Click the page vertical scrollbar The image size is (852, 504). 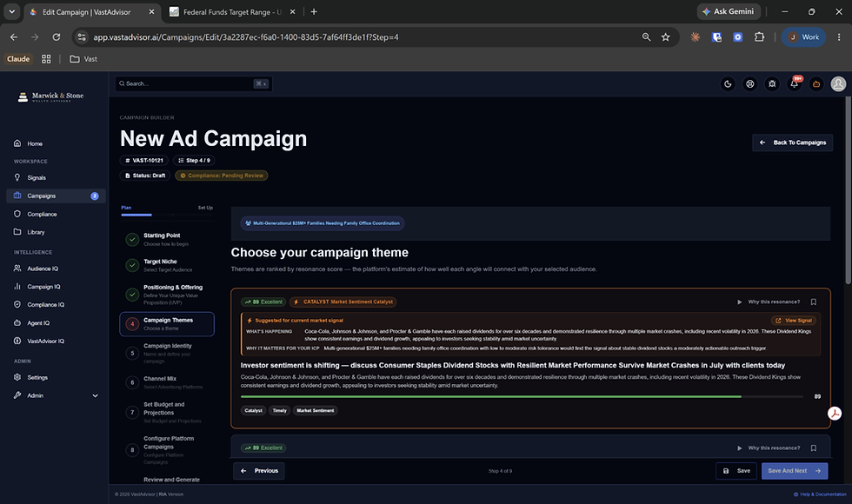[849, 190]
